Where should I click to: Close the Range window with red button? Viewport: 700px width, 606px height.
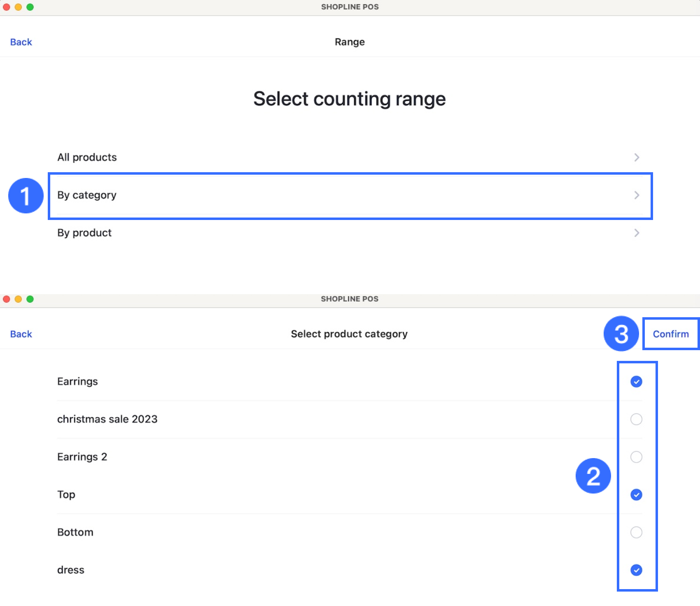point(7,7)
